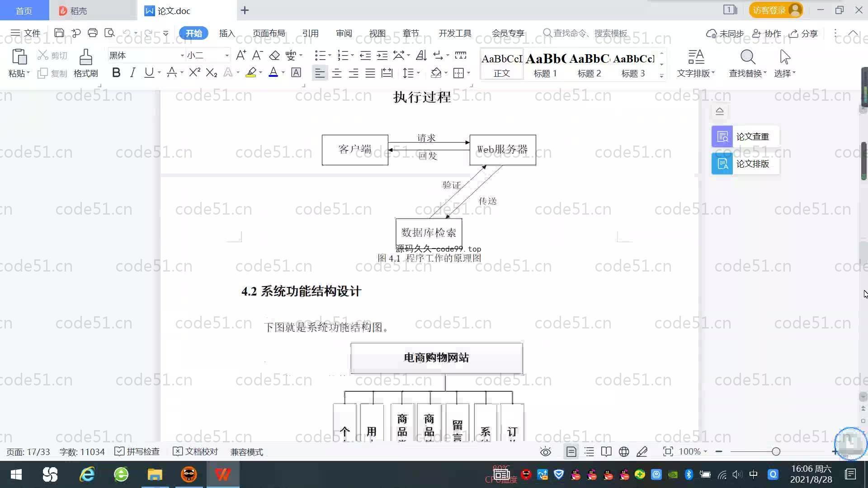The width and height of the screenshot is (868, 488).
Task: Enable eye protection mode icon
Action: point(546,451)
